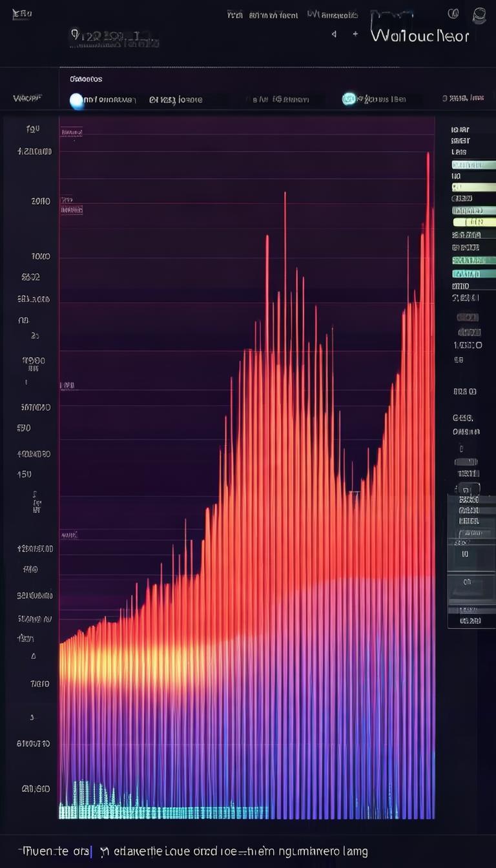Select the second tab in the top navigation

273,14
